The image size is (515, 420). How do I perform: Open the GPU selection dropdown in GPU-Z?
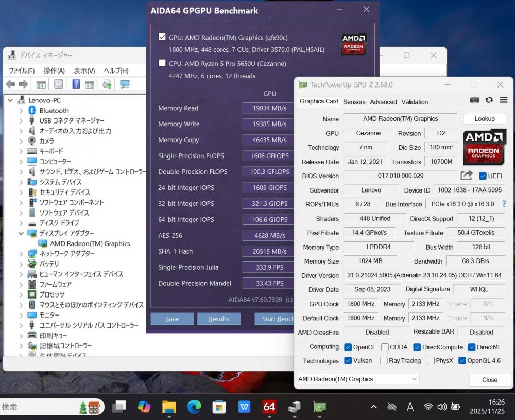coord(358,379)
